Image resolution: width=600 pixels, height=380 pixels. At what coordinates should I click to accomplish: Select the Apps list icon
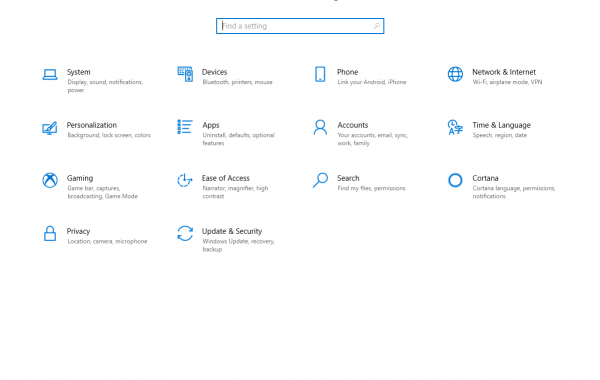185,127
